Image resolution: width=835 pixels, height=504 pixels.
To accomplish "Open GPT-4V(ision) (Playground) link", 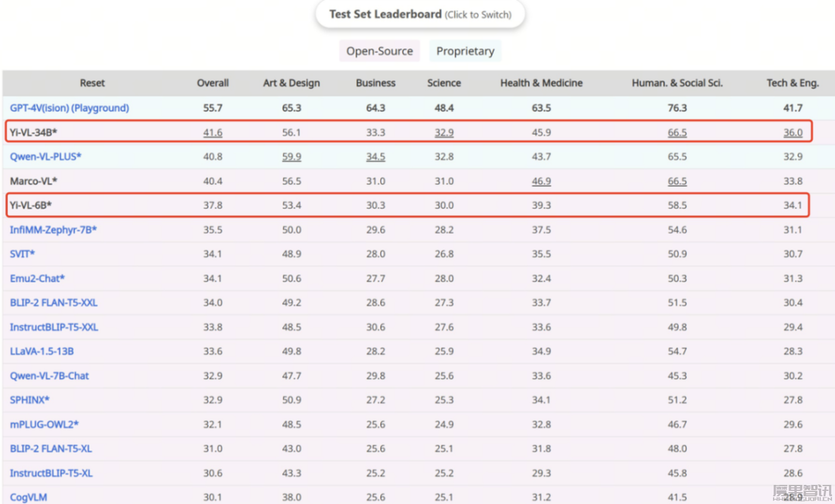I will pos(69,109).
